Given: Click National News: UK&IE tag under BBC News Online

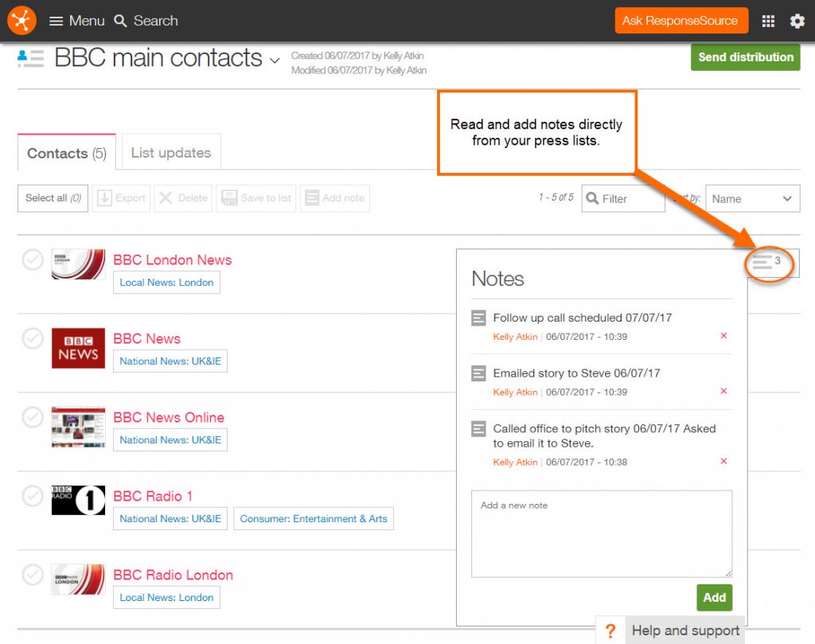Looking at the screenshot, I should (170, 439).
